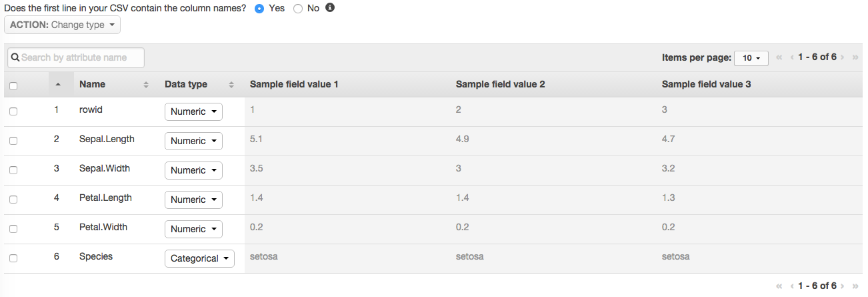The width and height of the screenshot is (868, 297).
Task: Jump to first page in bottom pagination
Action: pos(779,286)
